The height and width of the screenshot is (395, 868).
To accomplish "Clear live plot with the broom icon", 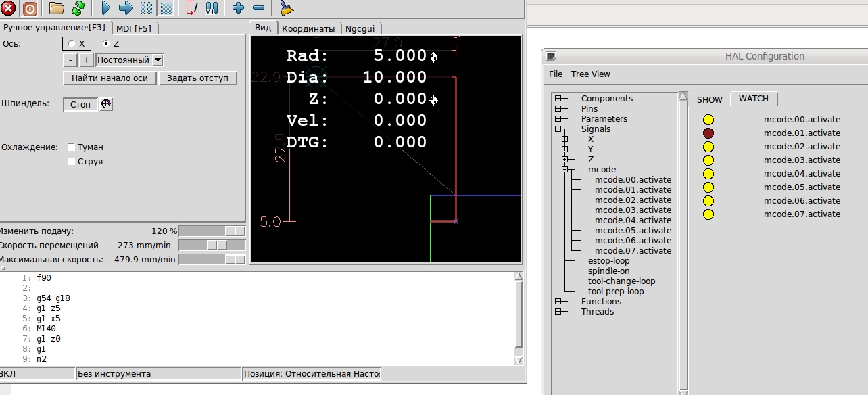I will point(287,8).
